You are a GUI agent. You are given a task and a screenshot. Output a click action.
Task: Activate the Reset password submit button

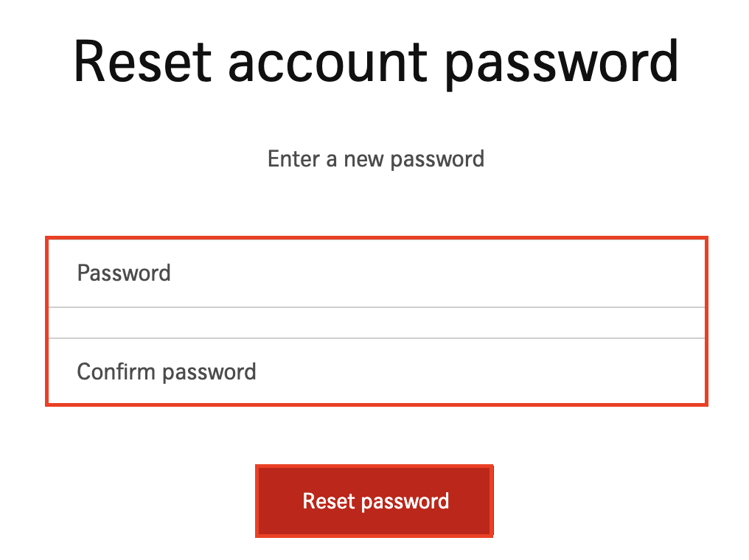point(374,501)
